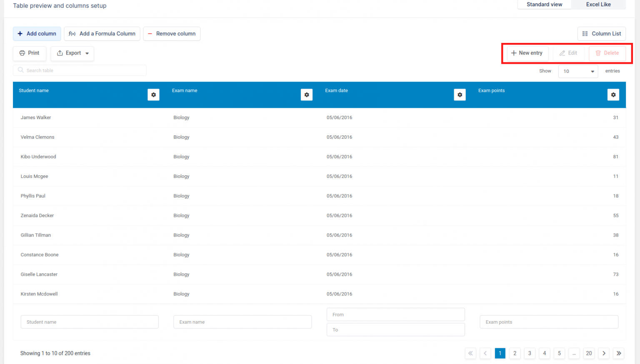Open Exam points column settings gear
Screen dimensions: 640x364
tap(613, 95)
